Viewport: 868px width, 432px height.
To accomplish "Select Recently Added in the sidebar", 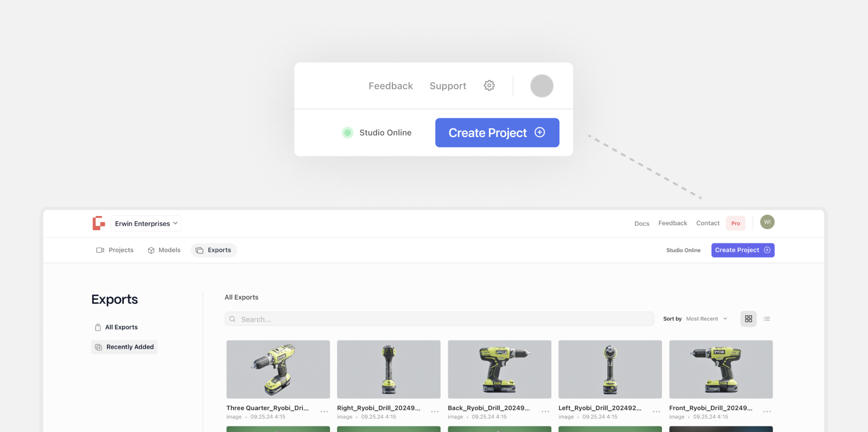I will [124, 347].
